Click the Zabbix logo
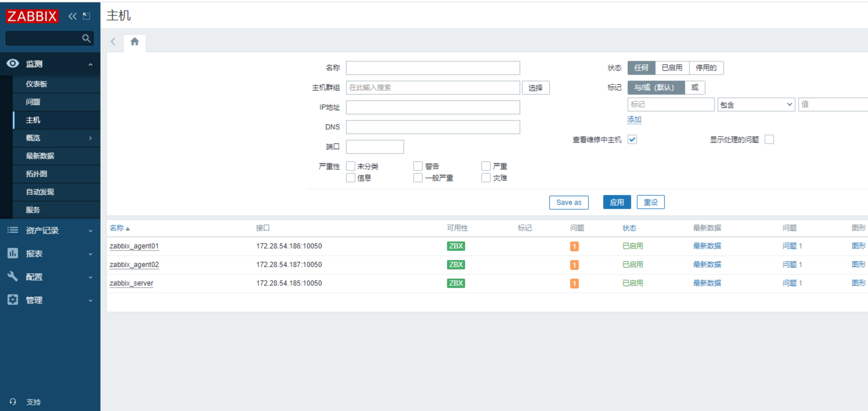Screen dimensions: 868x411 click(32, 16)
